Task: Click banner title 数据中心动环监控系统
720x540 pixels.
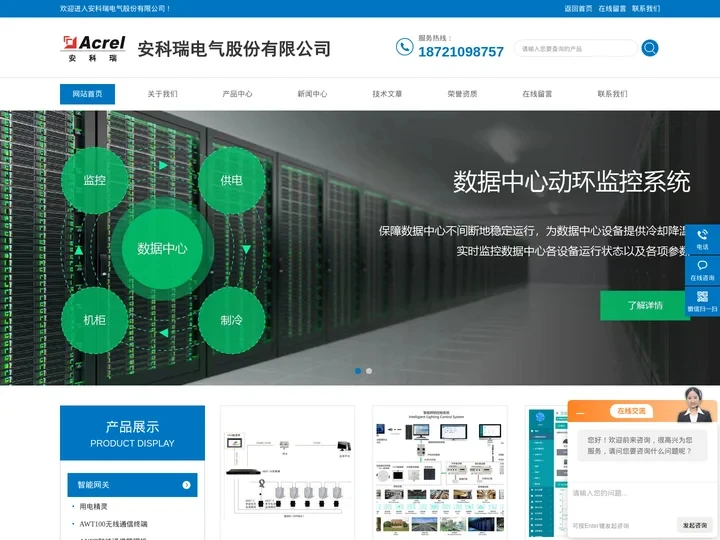Action: (572, 181)
